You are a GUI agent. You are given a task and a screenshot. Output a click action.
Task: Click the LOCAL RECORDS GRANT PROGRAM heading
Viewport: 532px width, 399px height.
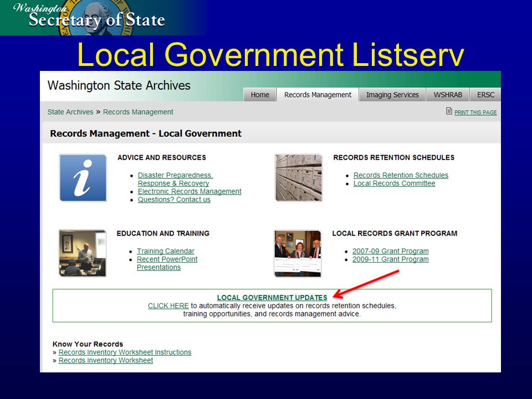click(x=395, y=233)
